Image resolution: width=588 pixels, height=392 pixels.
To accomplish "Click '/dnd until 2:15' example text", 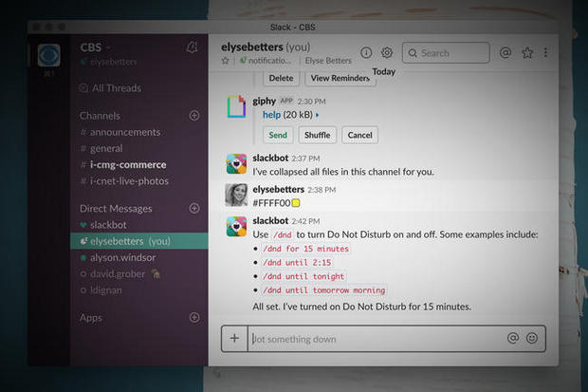I will tap(297, 263).
